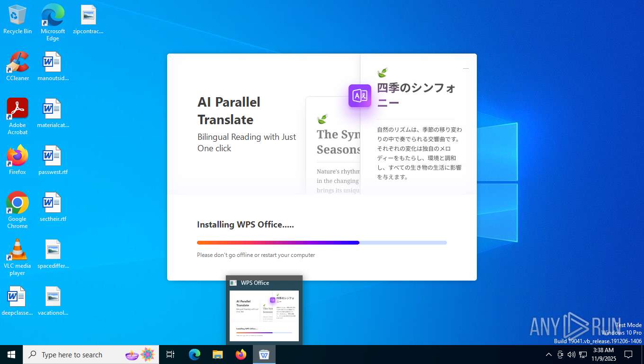
Task: Click the Japanese translated document preview
Action: (418, 124)
